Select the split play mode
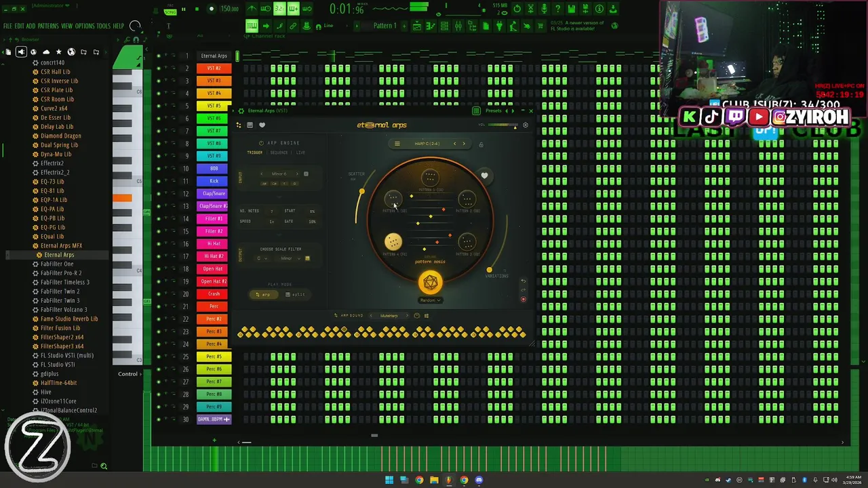 pos(295,294)
